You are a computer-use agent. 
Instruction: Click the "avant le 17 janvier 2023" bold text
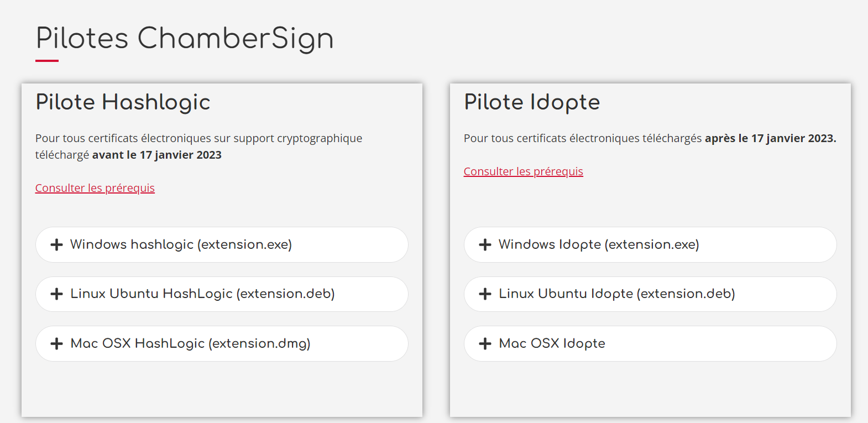point(156,155)
